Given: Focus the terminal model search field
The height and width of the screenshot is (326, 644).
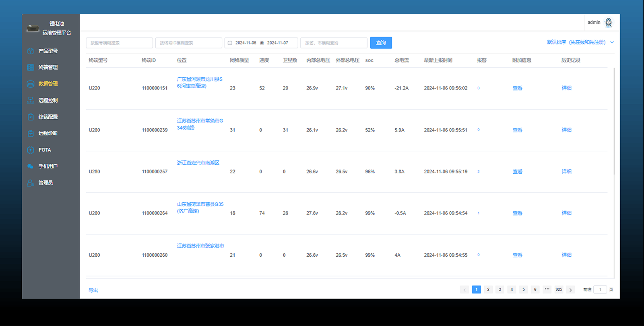Looking at the screenshot, I should pos(120,43).
